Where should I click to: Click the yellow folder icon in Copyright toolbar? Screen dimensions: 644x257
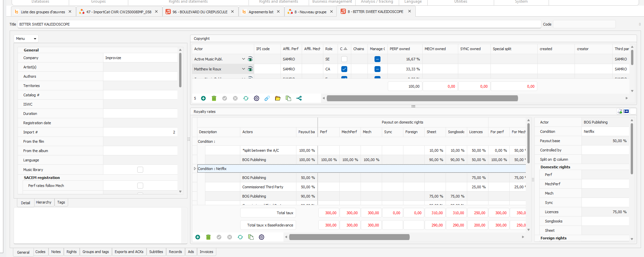(278, 98)
